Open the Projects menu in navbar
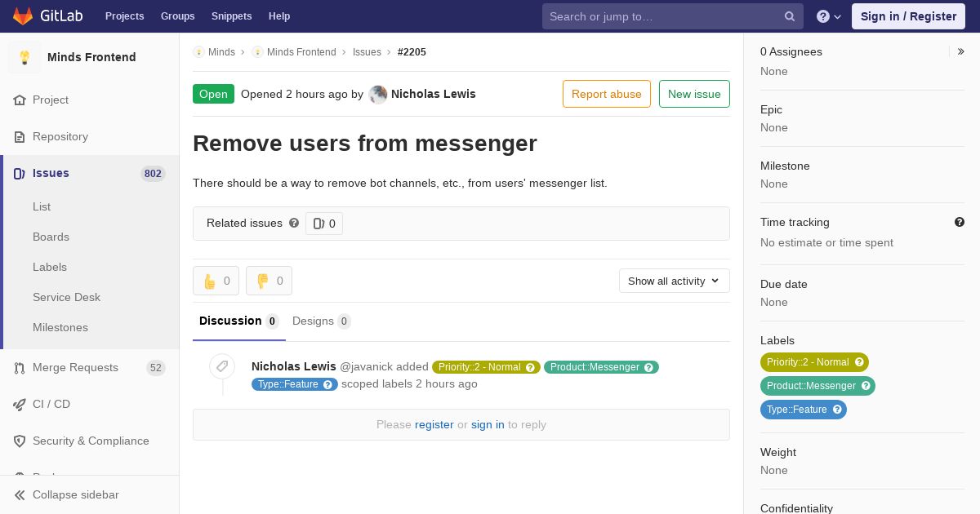 [125, 16]
